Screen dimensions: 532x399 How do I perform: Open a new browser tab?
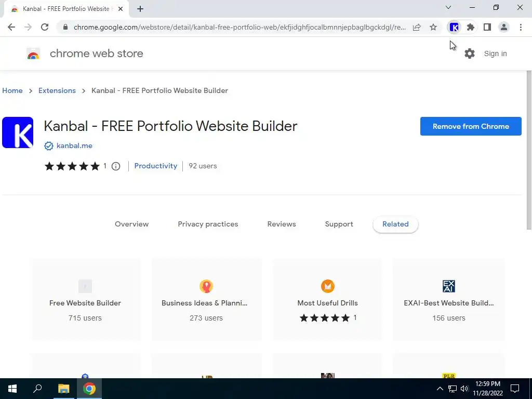(140, 9)
